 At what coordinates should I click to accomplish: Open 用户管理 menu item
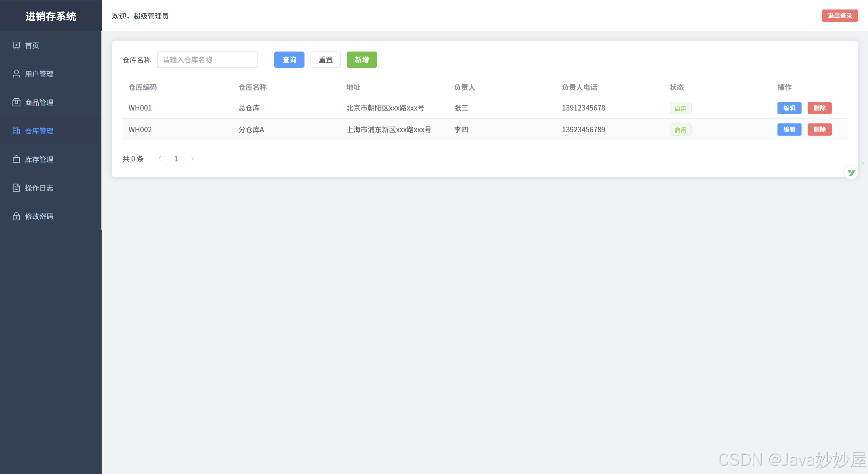51,74
